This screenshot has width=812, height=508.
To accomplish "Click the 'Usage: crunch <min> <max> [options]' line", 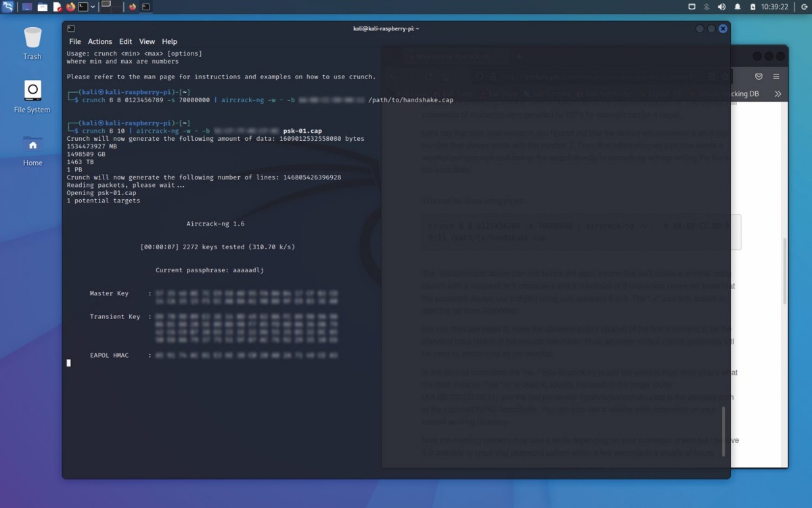I will click(134, 54).
